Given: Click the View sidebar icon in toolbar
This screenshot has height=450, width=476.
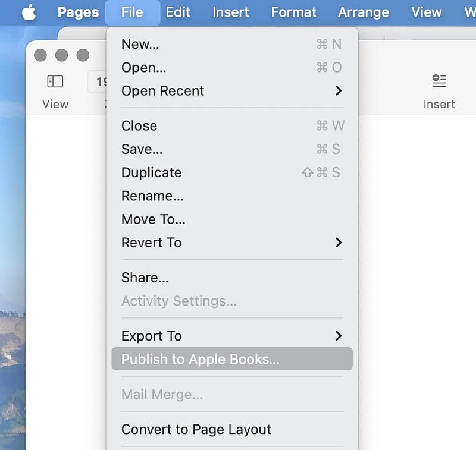Looking at the screenshot, I should (55, 81).
